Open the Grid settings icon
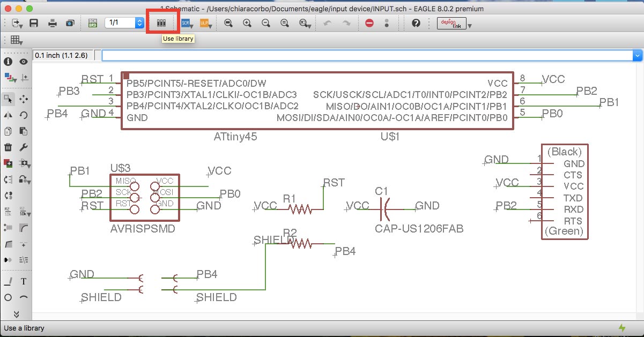This screenshot has height=337, width=644. 16,40
